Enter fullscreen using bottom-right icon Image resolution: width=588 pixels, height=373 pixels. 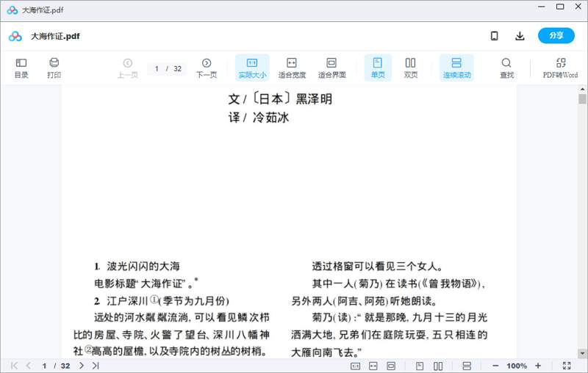coord(567,366)
